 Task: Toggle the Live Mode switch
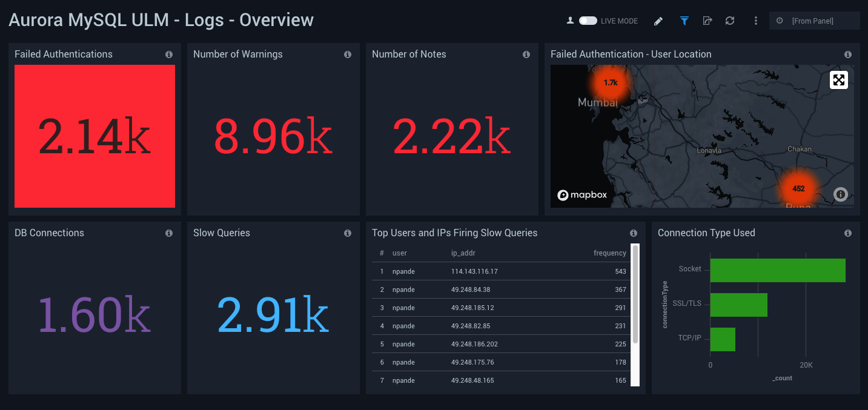coord(588,21)
